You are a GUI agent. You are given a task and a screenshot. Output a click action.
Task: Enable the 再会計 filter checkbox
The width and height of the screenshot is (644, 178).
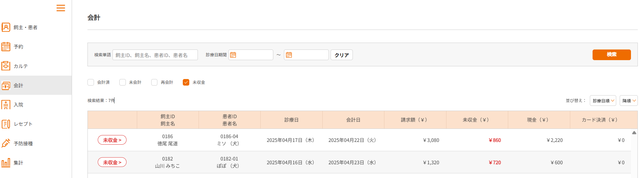(154, 82)
